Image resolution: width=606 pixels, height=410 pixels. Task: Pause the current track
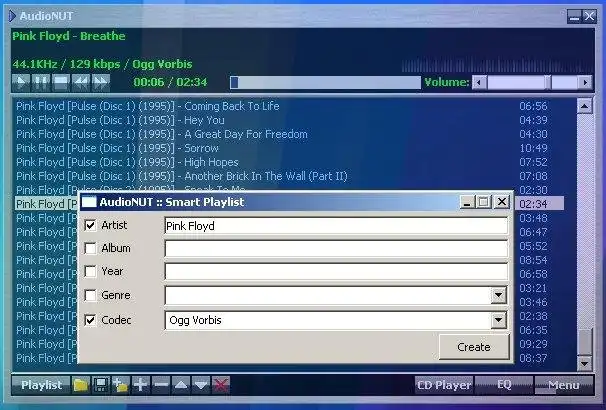[x=41, y=82]
